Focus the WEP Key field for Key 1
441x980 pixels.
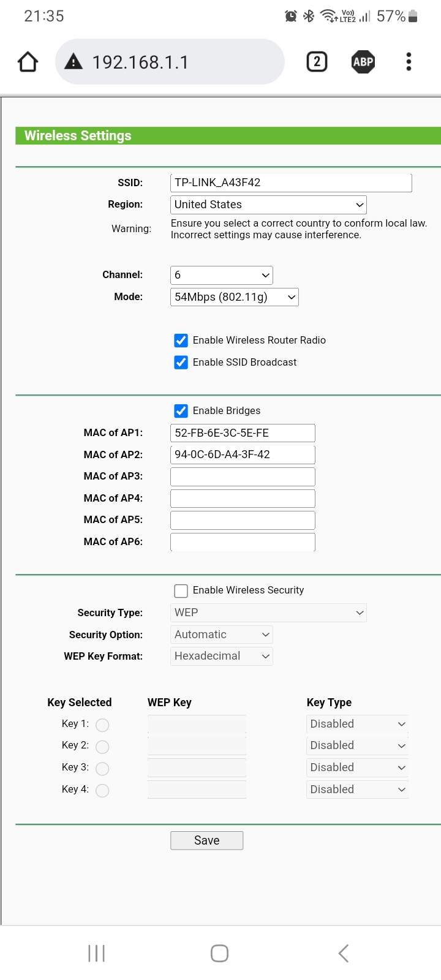click(x=197, y=724)
